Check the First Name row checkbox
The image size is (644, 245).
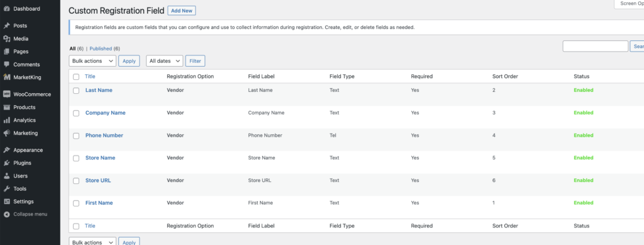[x=76, y=203]
